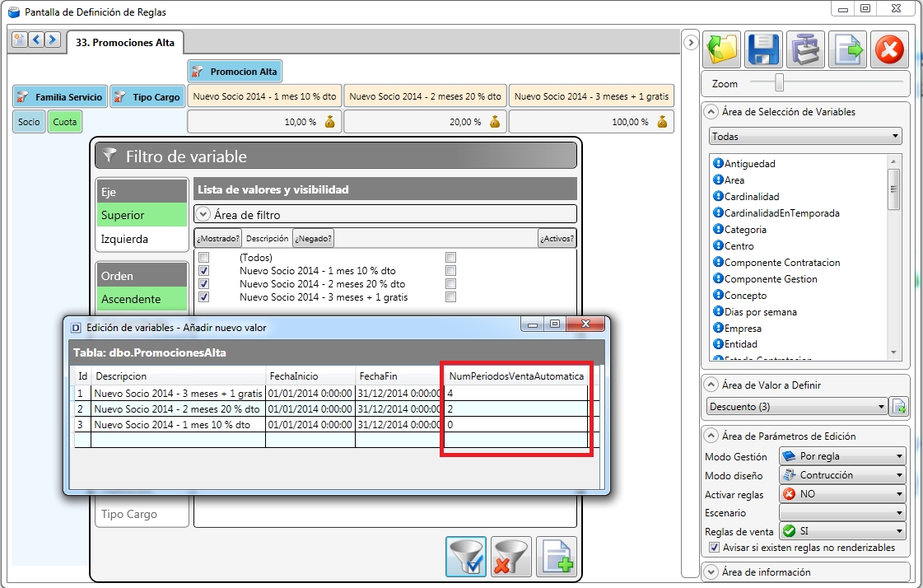923x588 pixels.
Task: Click the previous arrow beside the tab
Action: click(36, 40)
